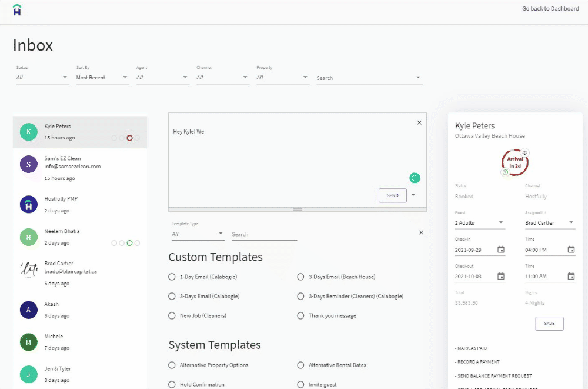The width and height of the screenshot is (588, 389).
Task: Click the red status dot on Kyle Peters
Action: 129,138
